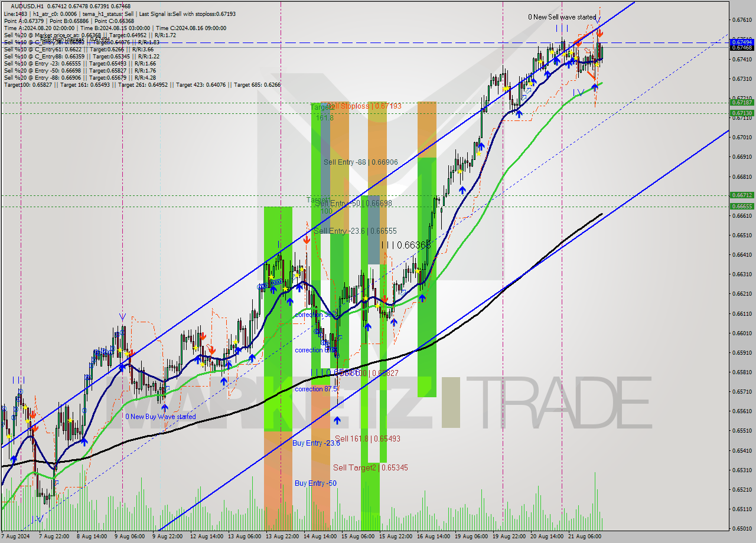This screenshot has width=756, height=543.
Task: Click the 0.66410 price axis value
Action: click(x=742, y=254)
